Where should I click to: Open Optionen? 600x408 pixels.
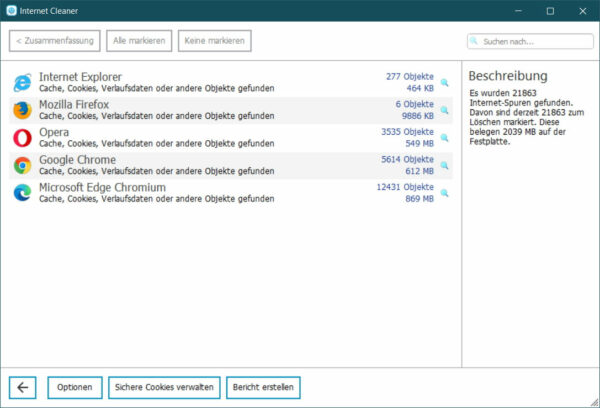click(x=75, y=387)
